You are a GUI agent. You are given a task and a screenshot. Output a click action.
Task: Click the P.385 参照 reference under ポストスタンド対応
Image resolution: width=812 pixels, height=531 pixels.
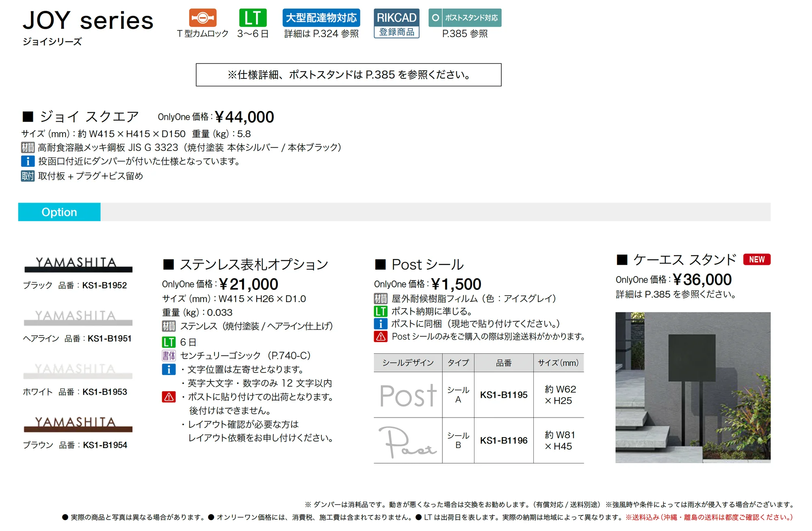(465, 34)
